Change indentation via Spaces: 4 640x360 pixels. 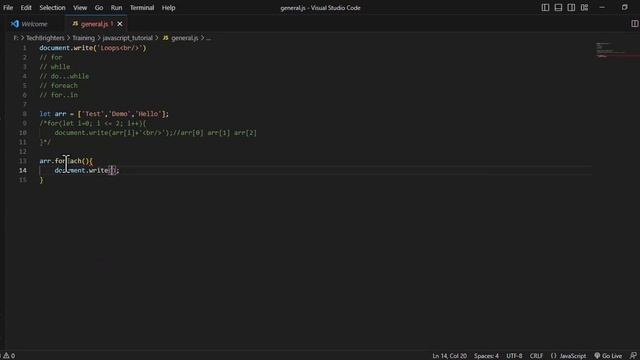pyautogui.click(x=486, y=356)
